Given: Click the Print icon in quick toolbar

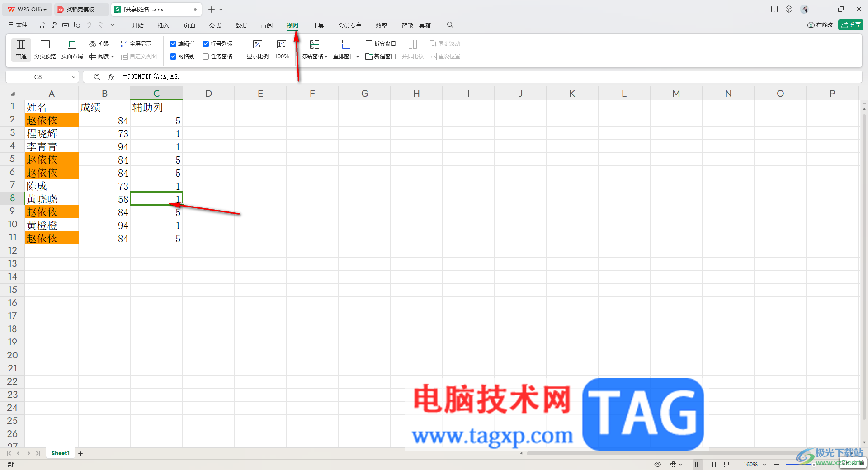Looking at the screenshot, I should point(66,25).
